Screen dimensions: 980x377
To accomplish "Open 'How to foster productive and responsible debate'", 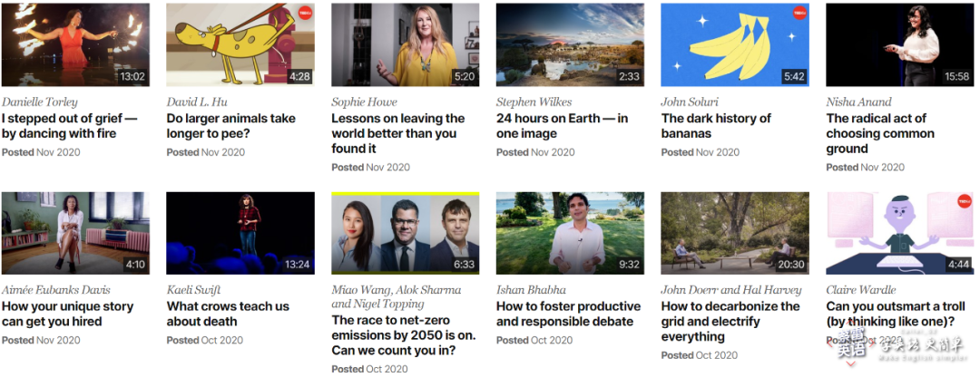I will 569,314.
